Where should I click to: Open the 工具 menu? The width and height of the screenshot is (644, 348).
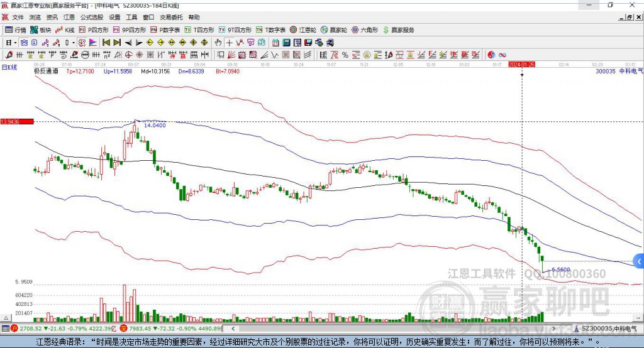coord(131,17)
